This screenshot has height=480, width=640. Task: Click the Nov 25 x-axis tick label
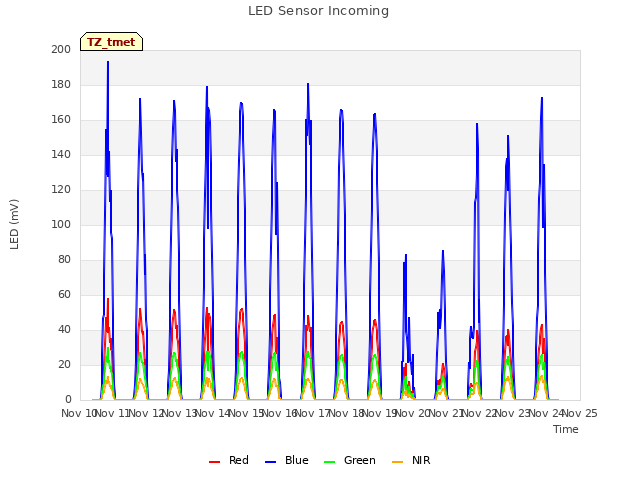point(580,413)
